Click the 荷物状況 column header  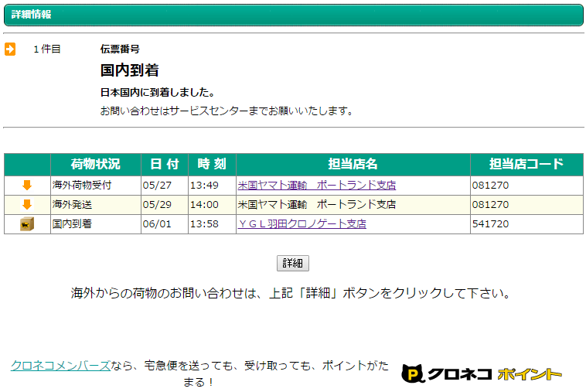click(95, 164)
